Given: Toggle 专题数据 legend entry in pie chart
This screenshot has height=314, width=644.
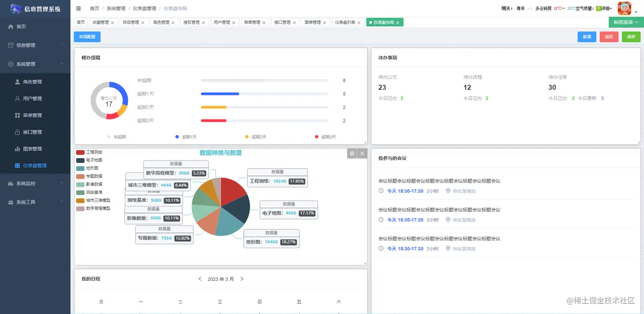Looking at the screenshot, I should point(89,176).
